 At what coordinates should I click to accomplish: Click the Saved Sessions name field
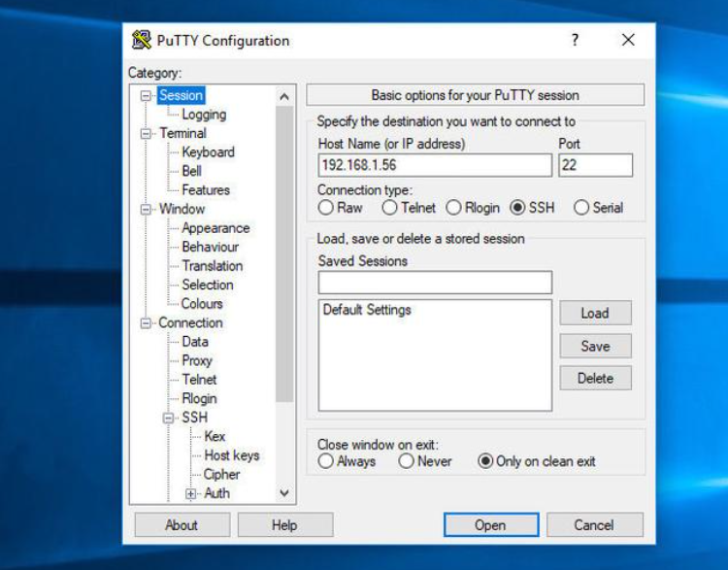point(435,283)
